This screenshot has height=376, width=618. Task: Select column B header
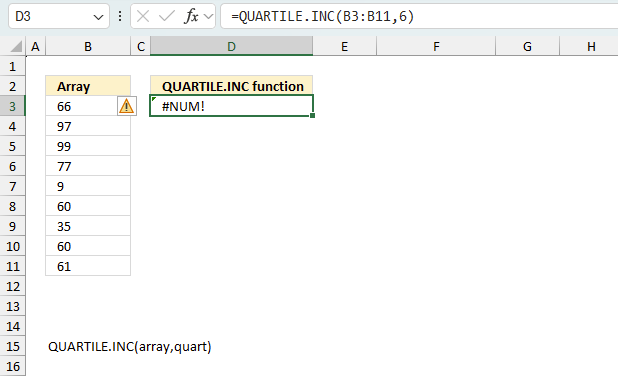coord(88,47)
